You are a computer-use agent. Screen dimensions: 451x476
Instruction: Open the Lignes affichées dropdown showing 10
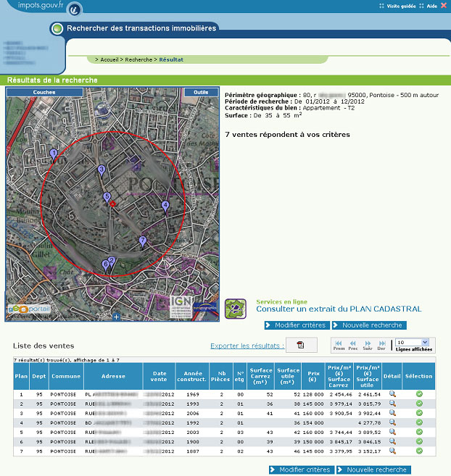tap(412, 343)
